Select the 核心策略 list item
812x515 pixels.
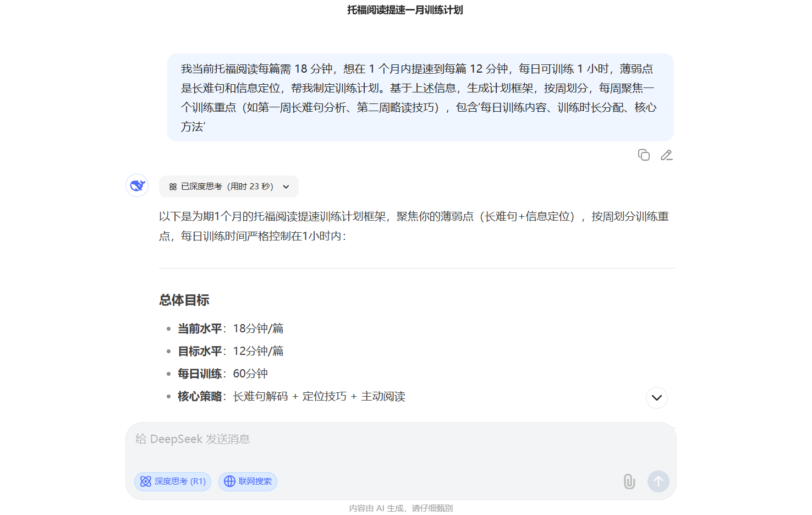[x=291, y=397]
